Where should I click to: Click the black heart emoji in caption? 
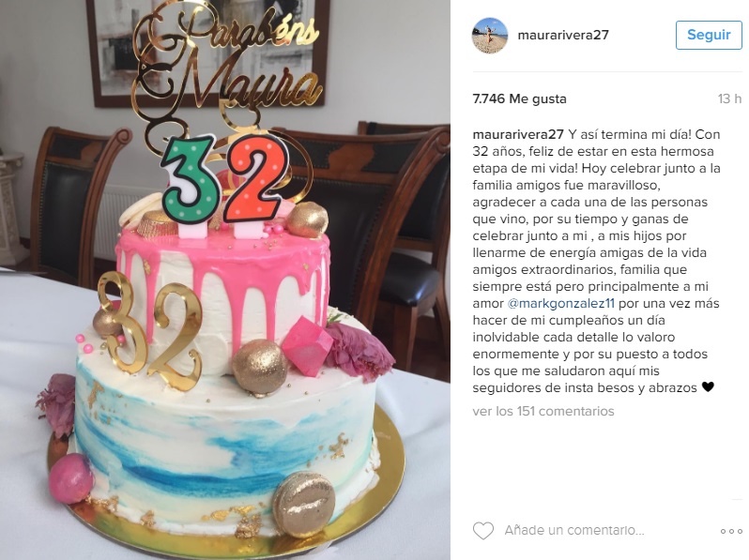[x=708, y=386]
